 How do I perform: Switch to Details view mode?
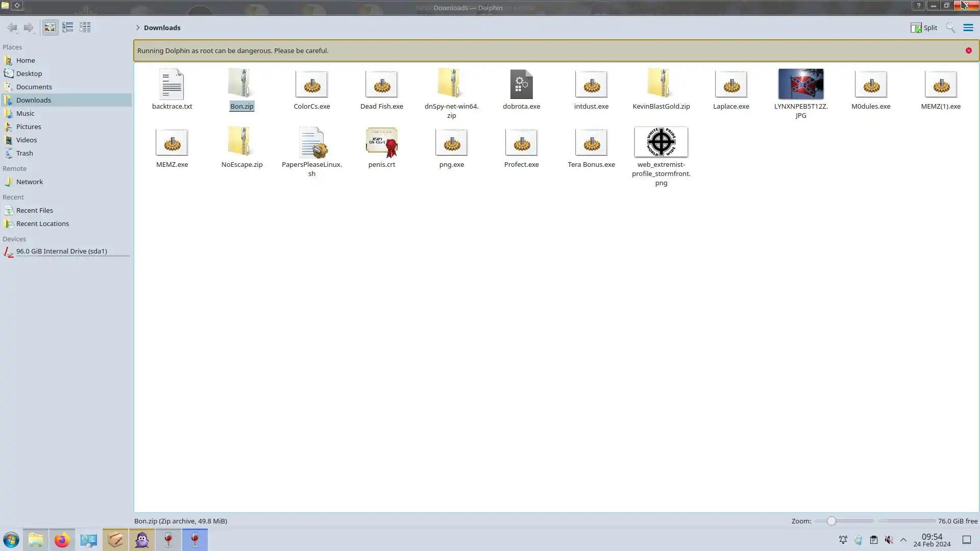pos(85,28)
